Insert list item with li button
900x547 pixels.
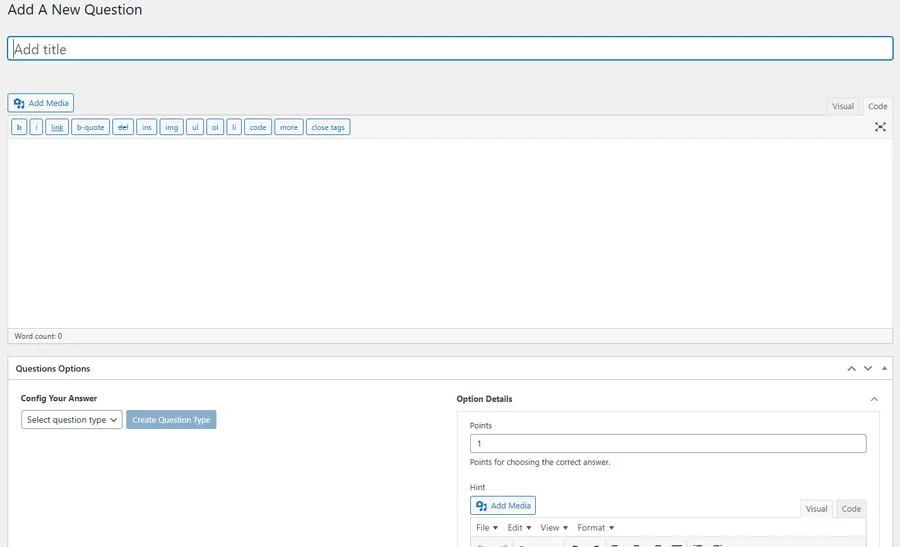(x=234, y=127)
